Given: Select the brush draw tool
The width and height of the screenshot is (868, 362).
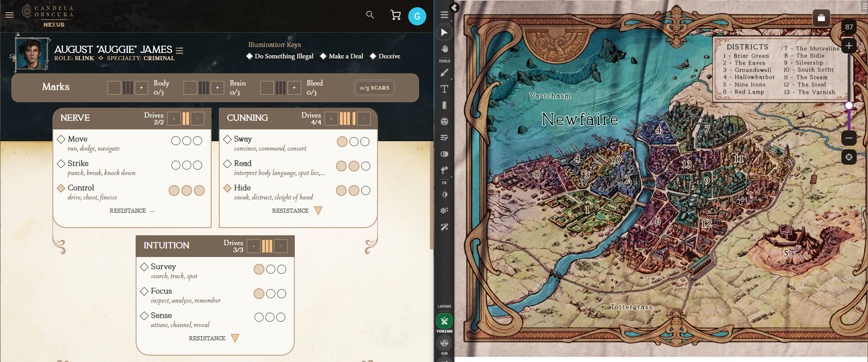Looking at the screenshot, I should (444, 72).
